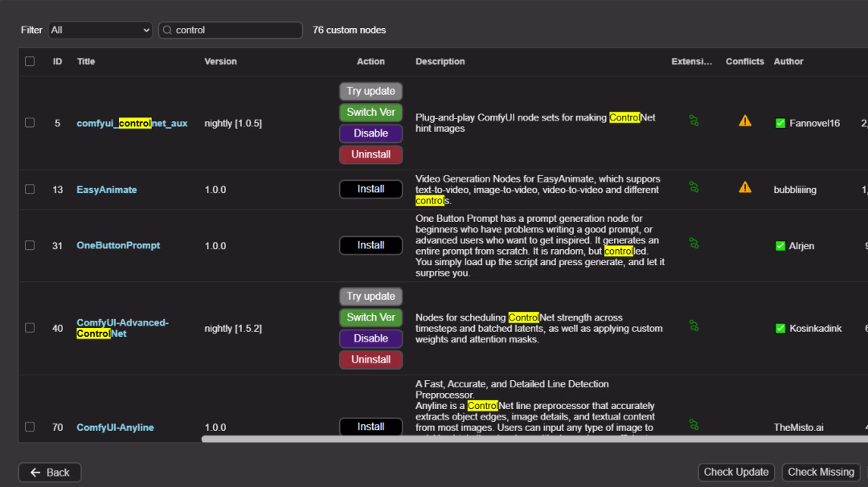Switch Ver for comfyui_controlnet_aux
The image size is (868, 487).
tap(371, 113)
